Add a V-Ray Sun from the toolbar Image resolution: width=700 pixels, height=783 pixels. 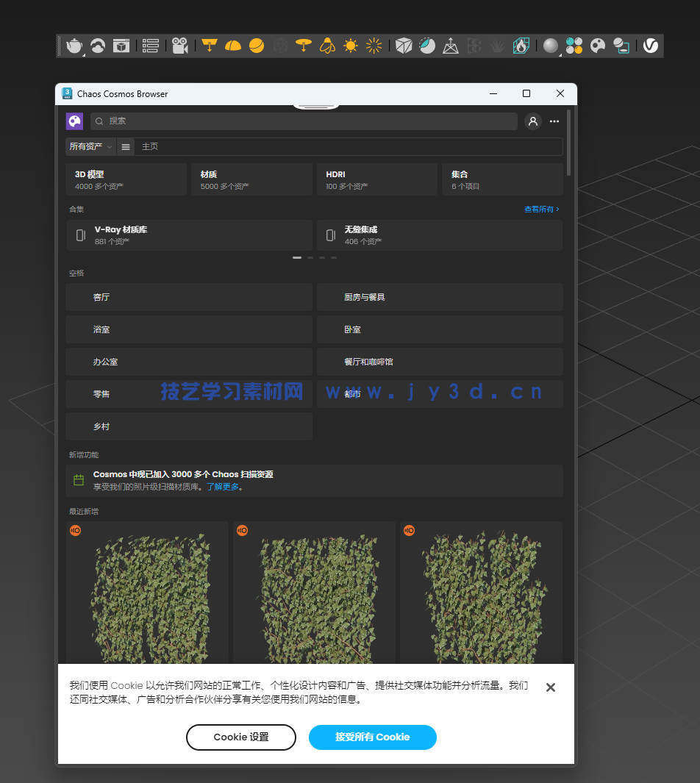(x=350, y=46)
